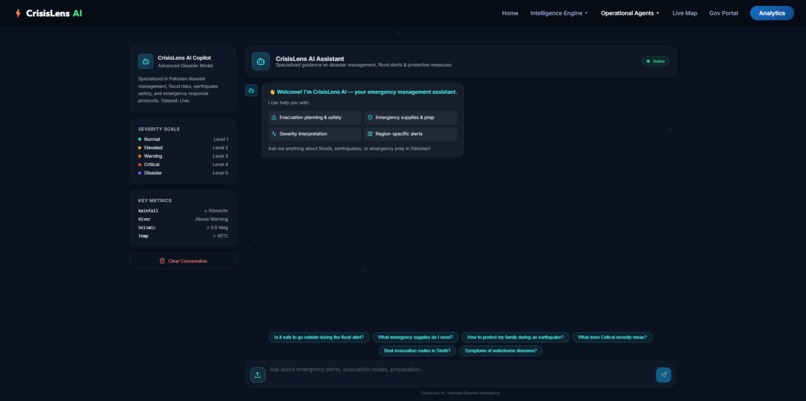Click the shield icon on Emergency supplies & prep

click(370, 117)
